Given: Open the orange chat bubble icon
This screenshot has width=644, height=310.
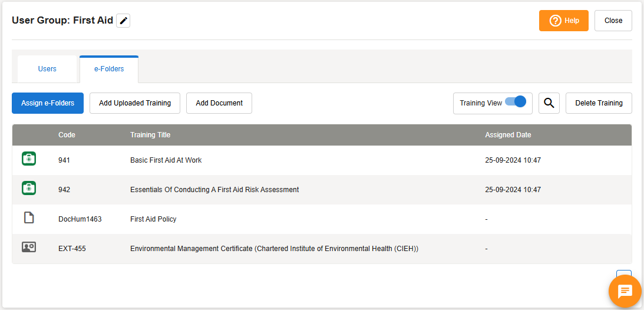Looking at the screenshot, I should tap(625, 291).
